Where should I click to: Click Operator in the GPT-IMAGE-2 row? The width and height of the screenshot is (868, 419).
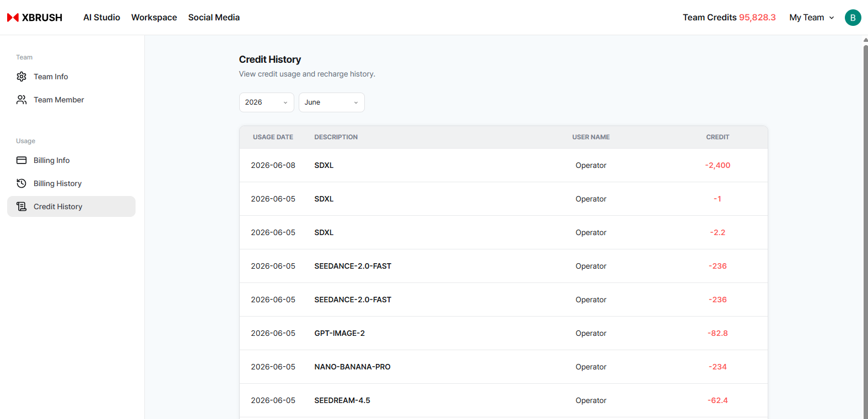coord(591,333)
